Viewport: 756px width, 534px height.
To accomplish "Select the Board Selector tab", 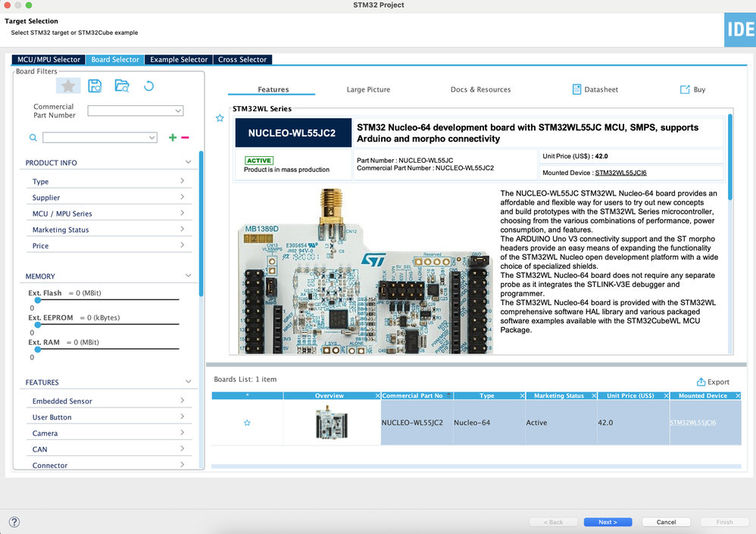I will coord(115,59).
